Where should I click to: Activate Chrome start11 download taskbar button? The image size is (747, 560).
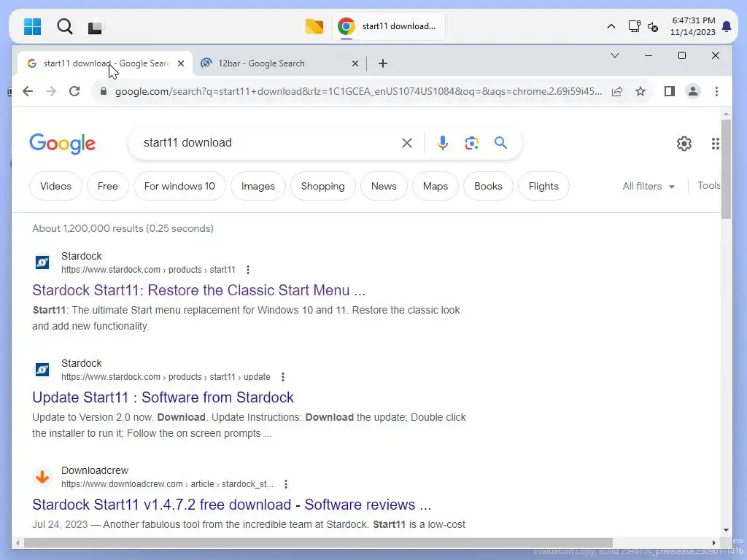pos(388,26)
